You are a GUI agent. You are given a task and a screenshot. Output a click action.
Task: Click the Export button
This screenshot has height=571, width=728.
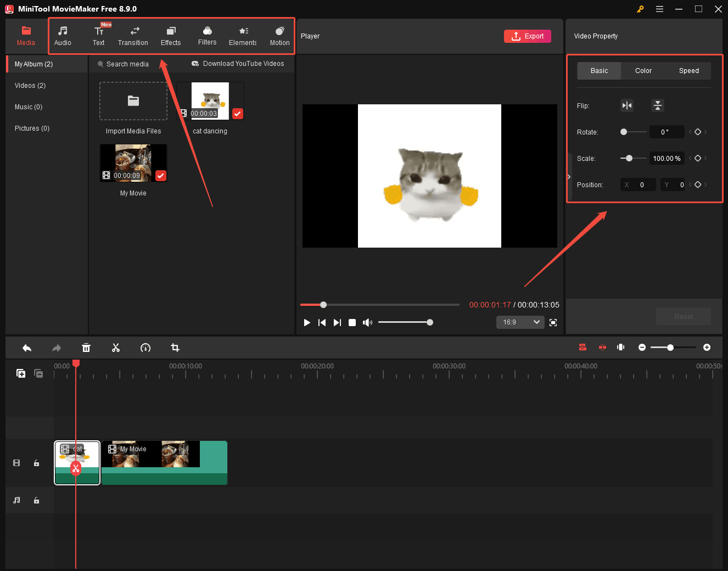[528, 36]
